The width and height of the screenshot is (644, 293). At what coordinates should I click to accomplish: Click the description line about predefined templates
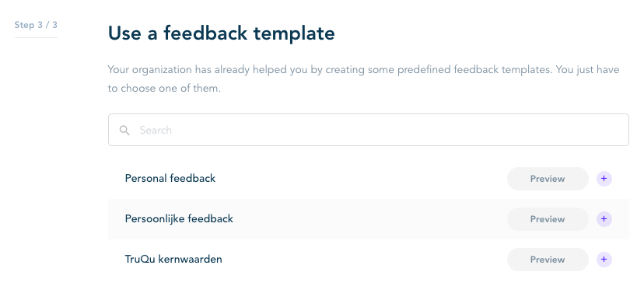click(363, 70)
